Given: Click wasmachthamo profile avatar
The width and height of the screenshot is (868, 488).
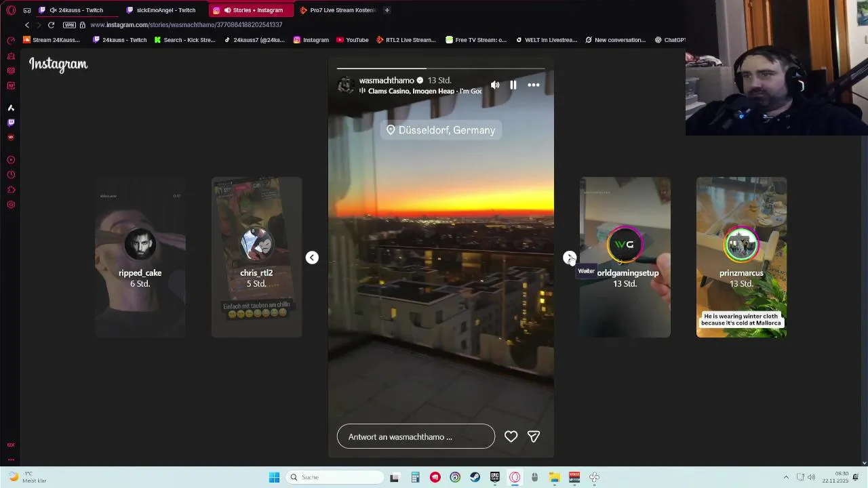Looking at the screenshot, I should 346,85.
